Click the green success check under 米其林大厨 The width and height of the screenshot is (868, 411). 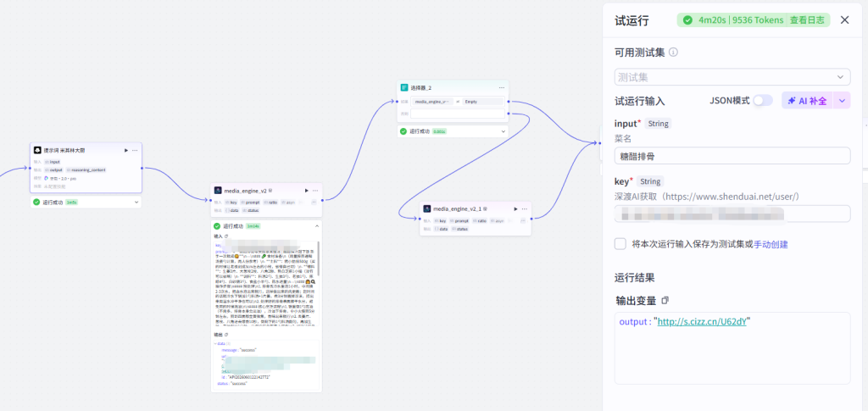(36, 202)
